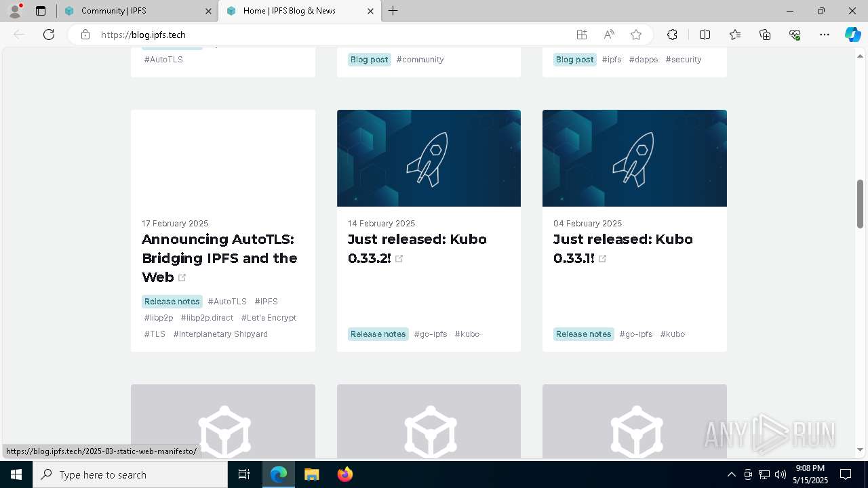
Task: Add this page to favorites star
Action: point(636,35)
